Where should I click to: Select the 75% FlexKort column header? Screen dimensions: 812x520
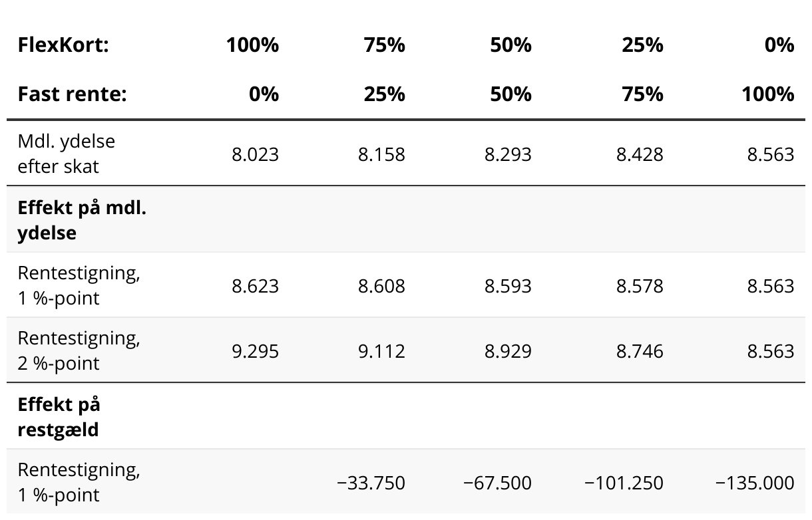[385, 45]
